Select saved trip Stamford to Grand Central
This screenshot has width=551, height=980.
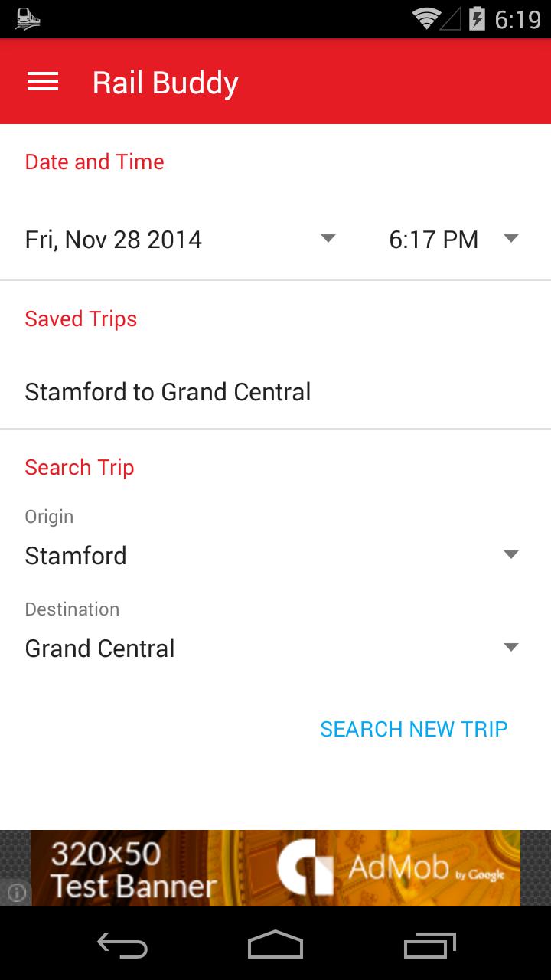[168, 392]
